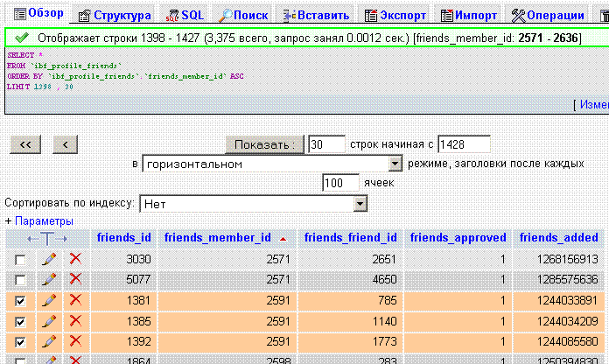
Task: Click the LIMIT 1398 , 30 query line
Action: tap(40, 87)
